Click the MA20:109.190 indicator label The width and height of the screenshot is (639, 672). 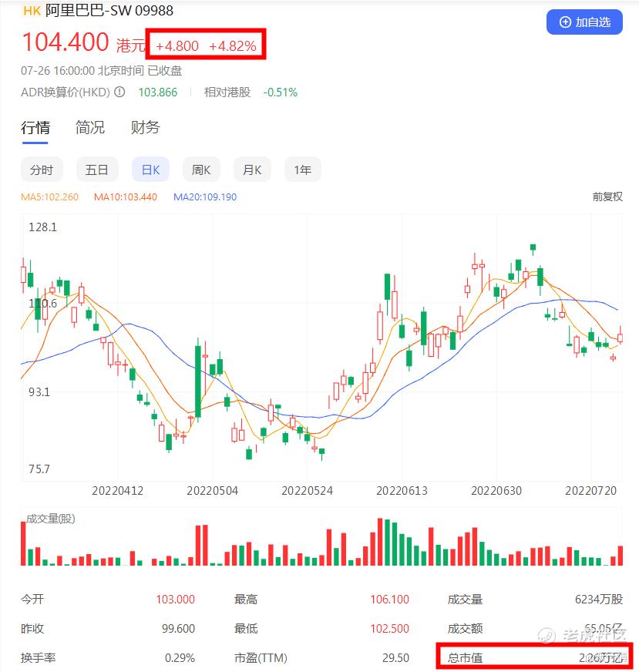[x=205, y=197]
